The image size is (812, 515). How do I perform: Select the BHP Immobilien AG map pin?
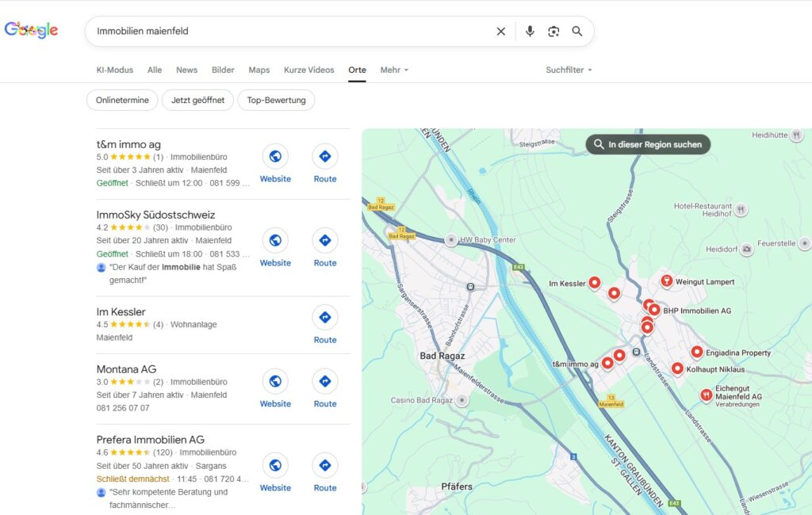(653, 309)
